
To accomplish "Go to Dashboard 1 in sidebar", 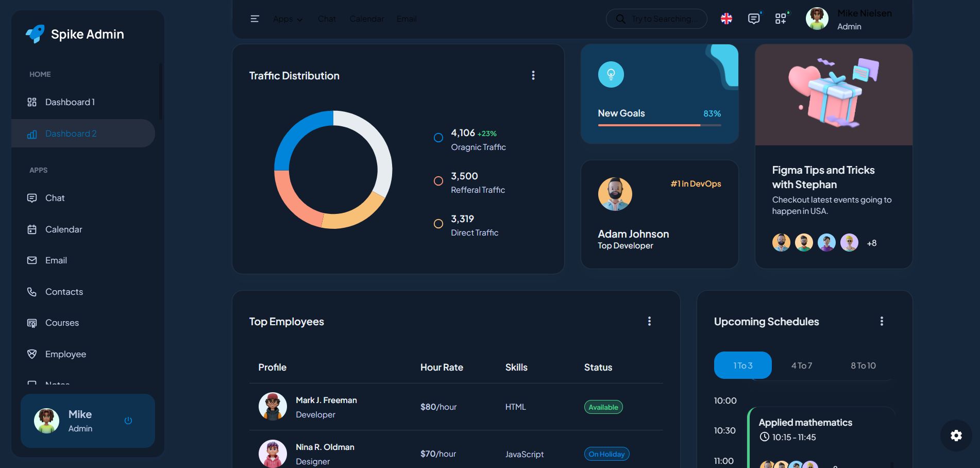I will click(70, 102).
